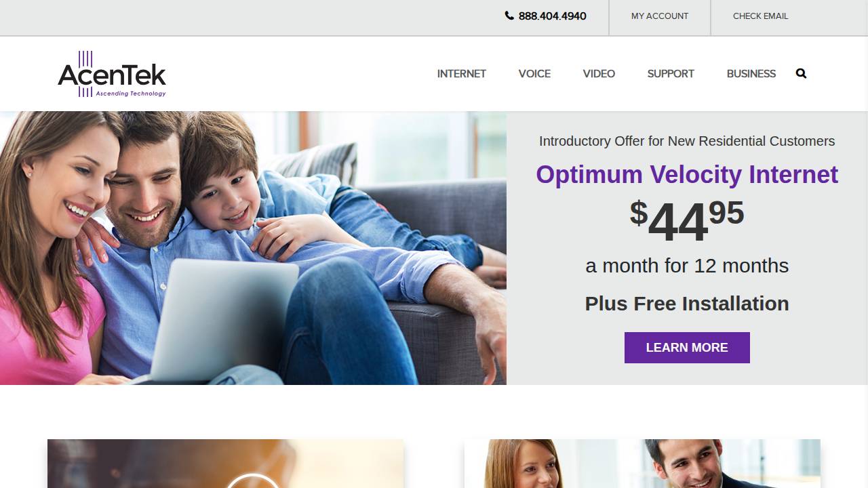Open site search with magnifier icon
868x488 pixels.
[x=801, y=73]
